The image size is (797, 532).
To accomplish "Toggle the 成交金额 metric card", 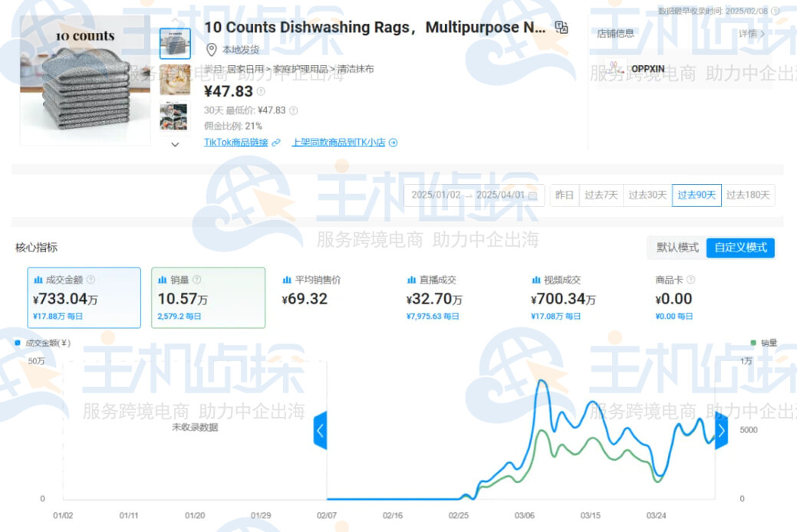I will [84, 297].
